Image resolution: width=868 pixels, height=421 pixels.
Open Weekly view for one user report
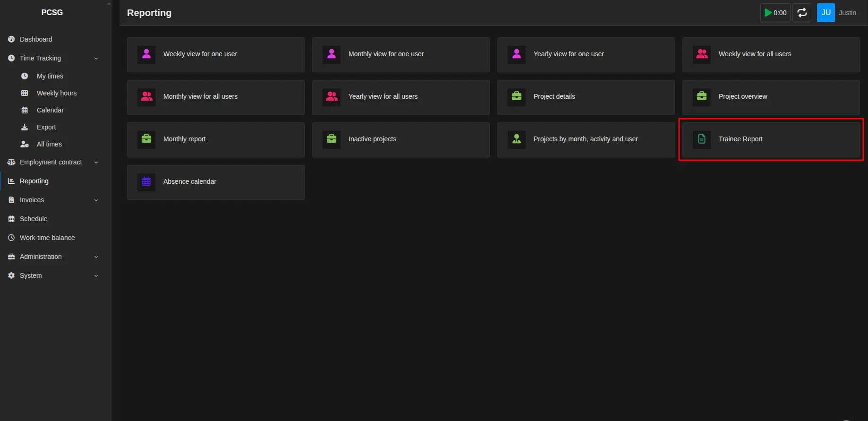click(216, 55)
